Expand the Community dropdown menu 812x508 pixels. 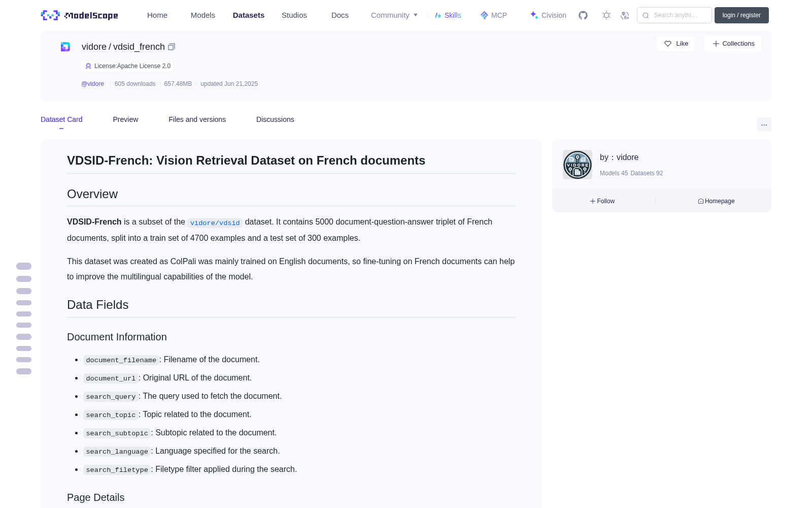point(394,15)
